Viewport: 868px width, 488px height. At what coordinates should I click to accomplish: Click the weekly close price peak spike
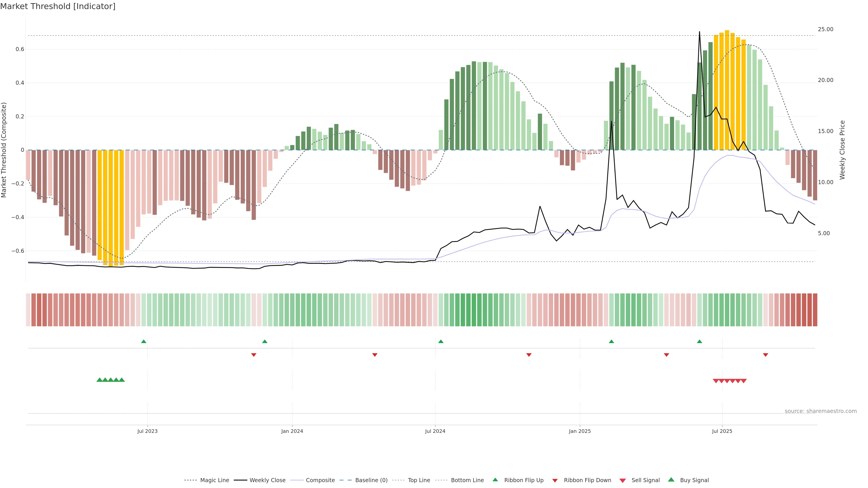[x=700, y=32]
